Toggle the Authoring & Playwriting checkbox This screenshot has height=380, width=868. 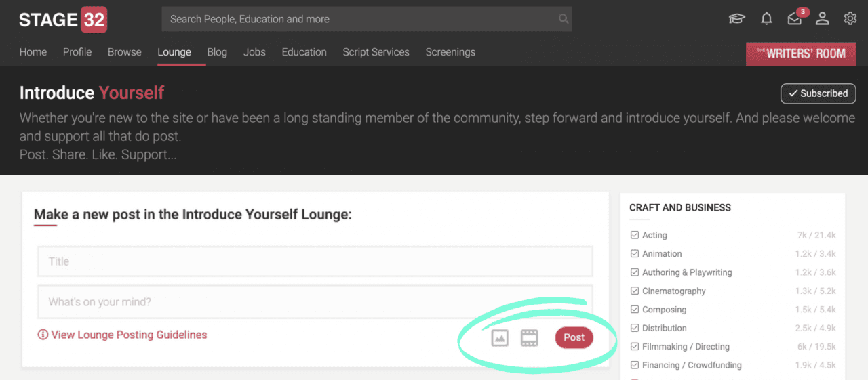pyautogui.click(x=635, y=272)
